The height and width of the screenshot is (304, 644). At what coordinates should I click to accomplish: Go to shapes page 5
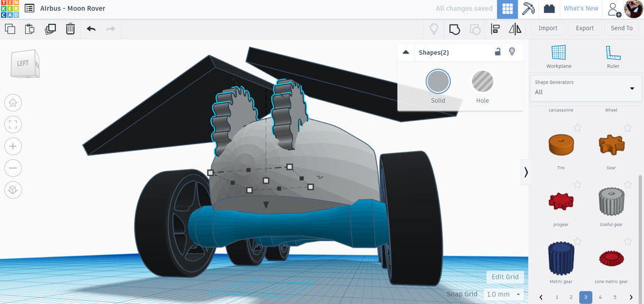[615, 297]
